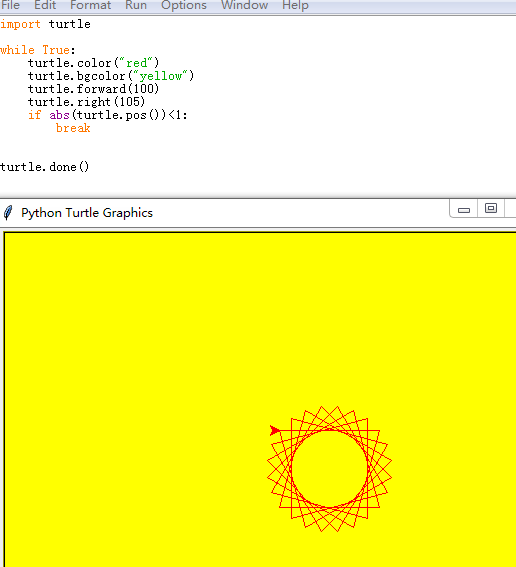Image resolution: width=516 pixels, height=567 pixels.
Task: Open the Format menu
Action: click(90, 5)
